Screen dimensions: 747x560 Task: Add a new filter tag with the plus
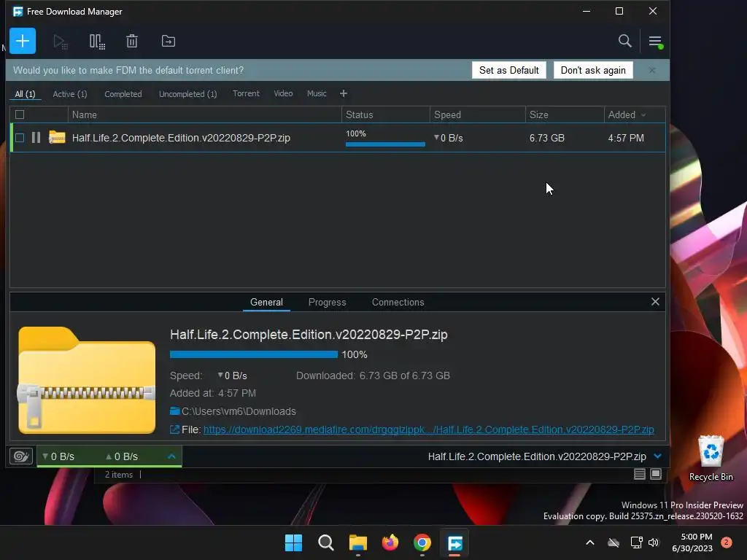344,93
